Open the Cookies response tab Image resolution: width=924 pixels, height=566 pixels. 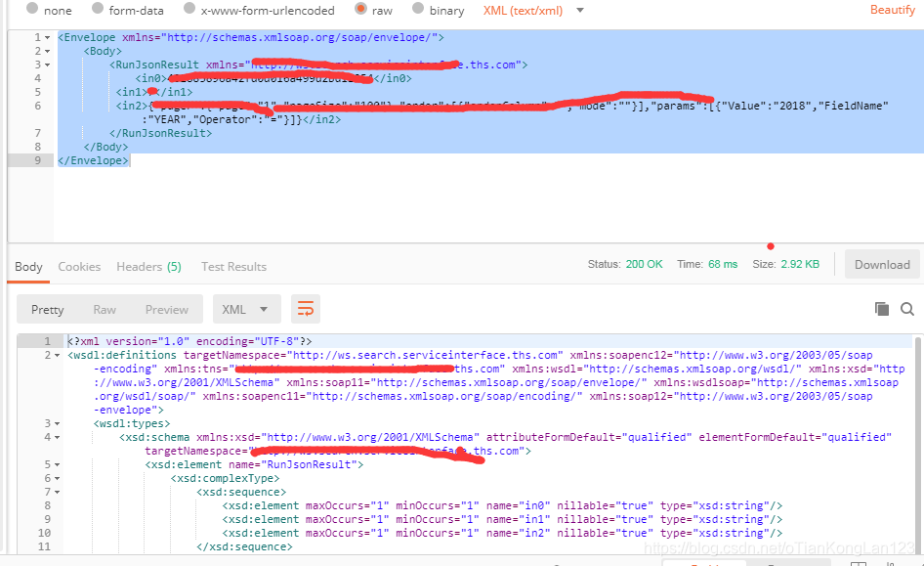click(x=79, y=267)
